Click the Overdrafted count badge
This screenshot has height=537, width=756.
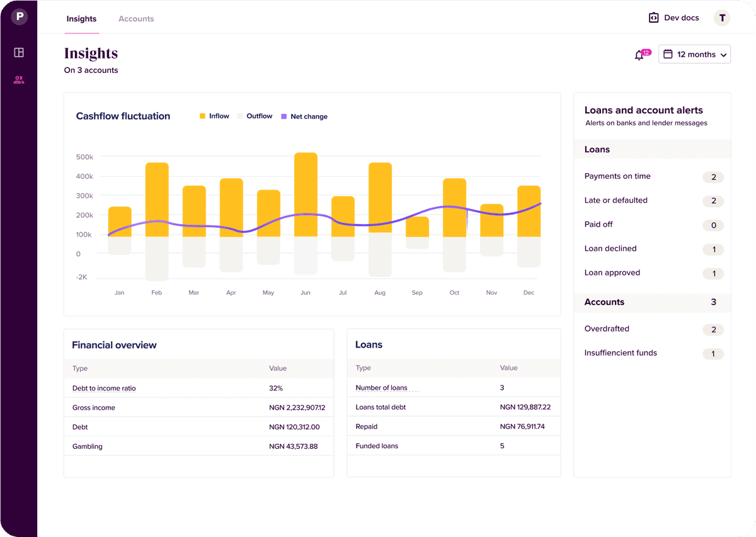tap(713, 330)
